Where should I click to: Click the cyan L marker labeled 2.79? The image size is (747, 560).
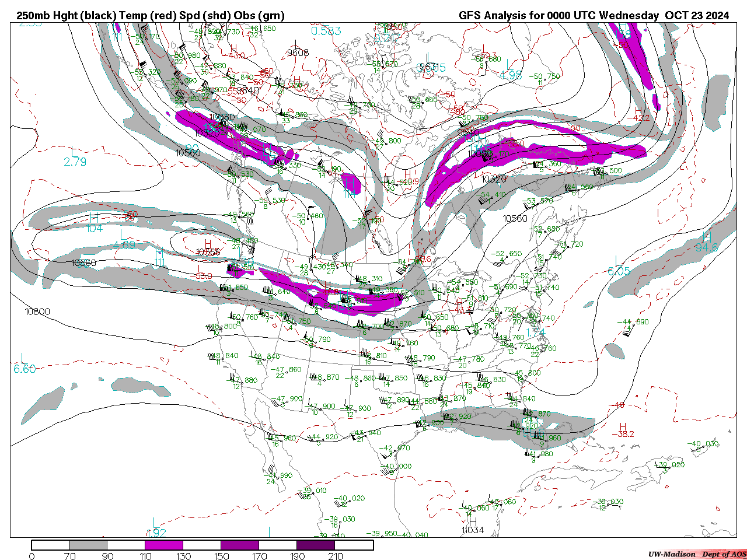click(x=74, y=152)
